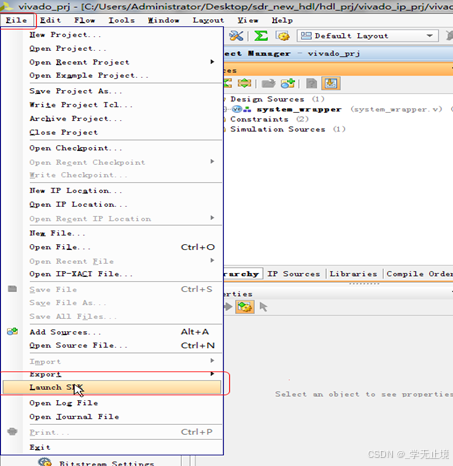Screen dimensions: 453x466
Task: Choose New Project menu entry
Action: pyautogui.click(x=112, y=35)
